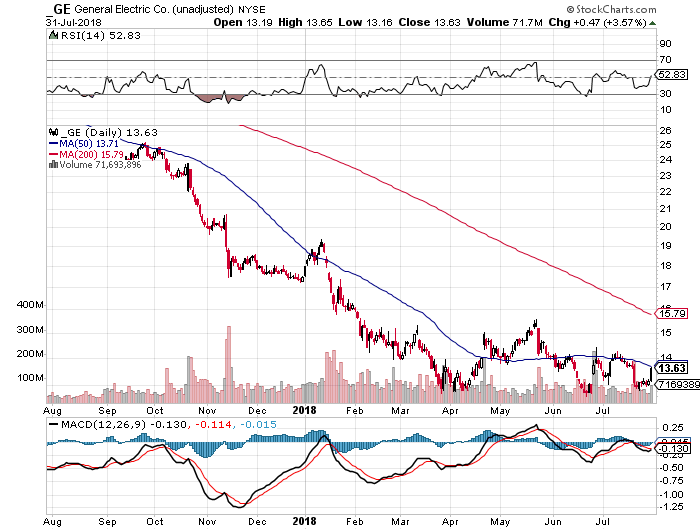Click the 90 label on RSI axis
700x530 pixels.
click(x=665, y=43)
